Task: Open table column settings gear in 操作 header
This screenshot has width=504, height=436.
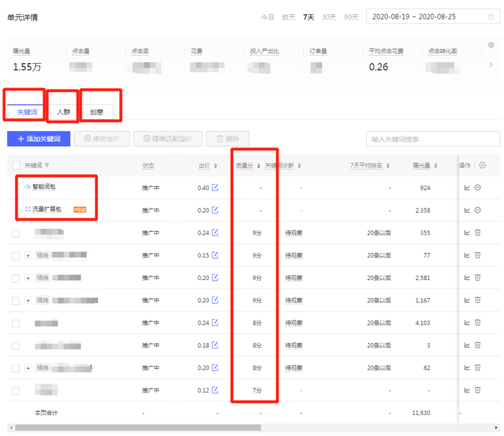Action: click(482, 165)
